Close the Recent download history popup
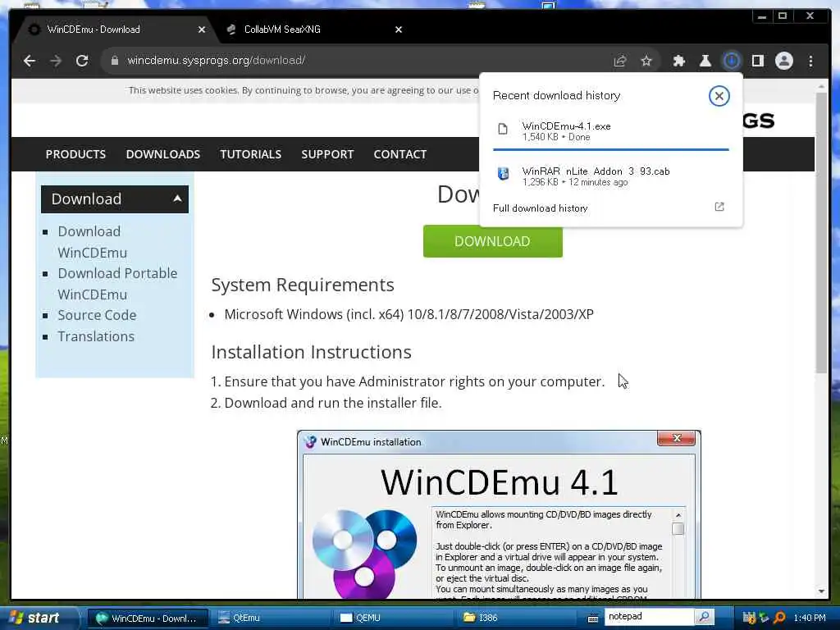This screenshot has width=840, height=630. coord(719,96)
